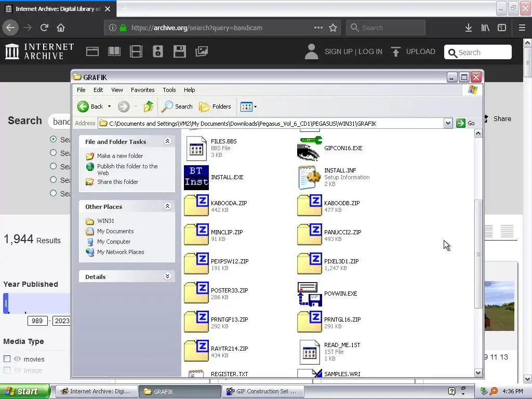Click the Up folder toolbar icon
This screenshot has width=532, height=399.
(148, 107)
